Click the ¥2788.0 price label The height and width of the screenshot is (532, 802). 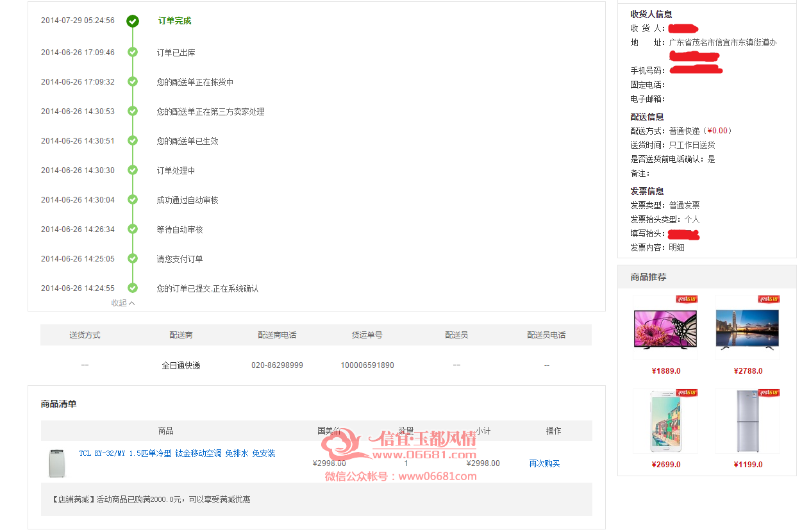click(748, 371)
